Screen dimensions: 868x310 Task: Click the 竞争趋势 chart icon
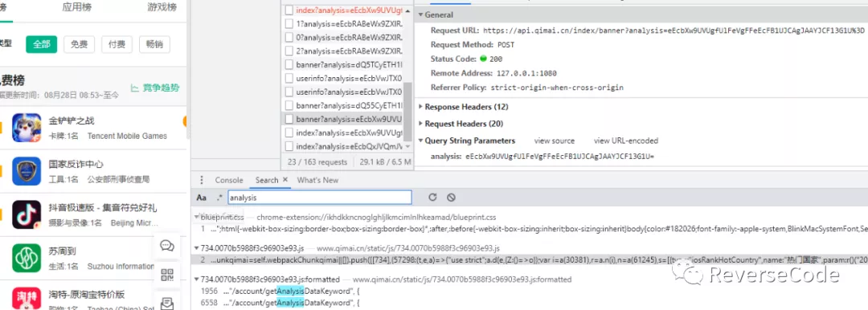[x=134, y=88]
